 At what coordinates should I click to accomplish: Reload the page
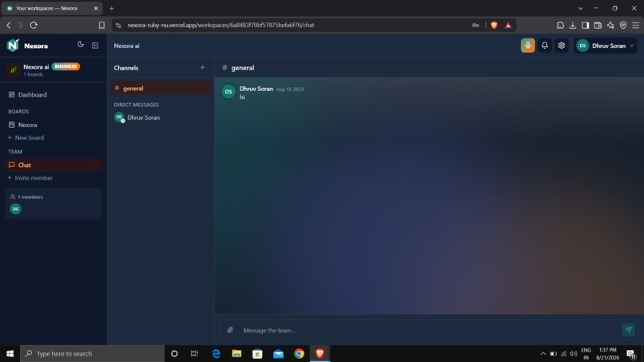click(34, 25)
